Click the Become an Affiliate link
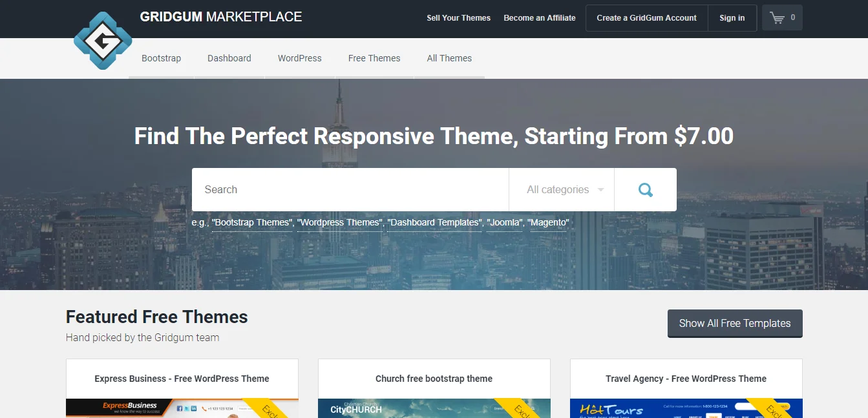 click(540, 18)
